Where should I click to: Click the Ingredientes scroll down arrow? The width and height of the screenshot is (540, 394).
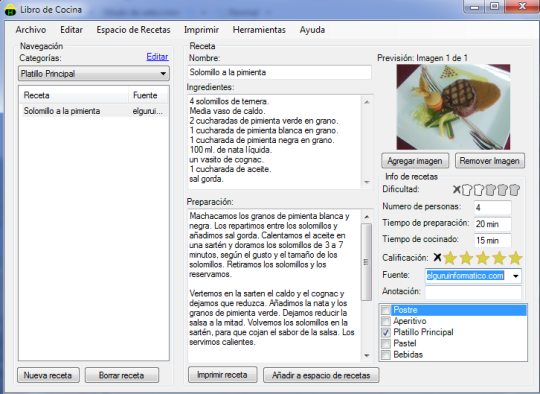[367, 182]
